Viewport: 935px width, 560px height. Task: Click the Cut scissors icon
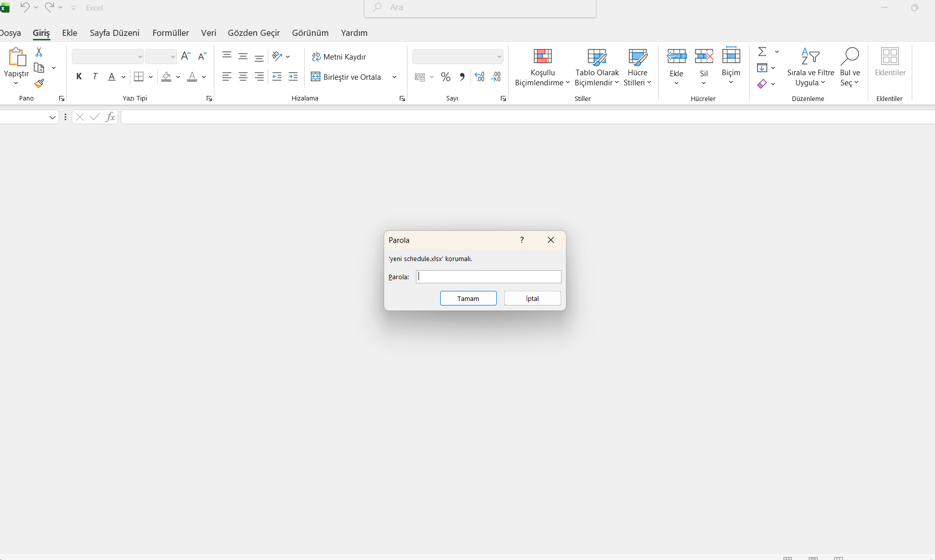39,52
